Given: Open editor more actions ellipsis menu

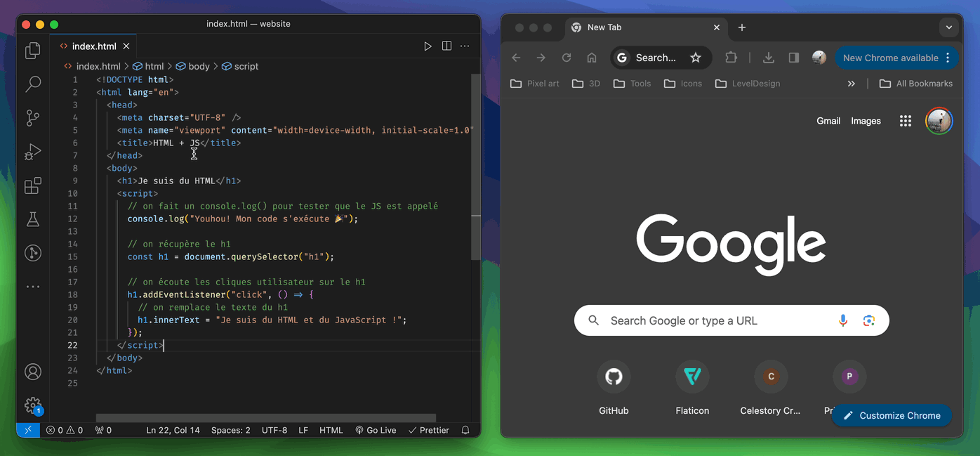Looking at the screenshot, I should pos(465,46).
